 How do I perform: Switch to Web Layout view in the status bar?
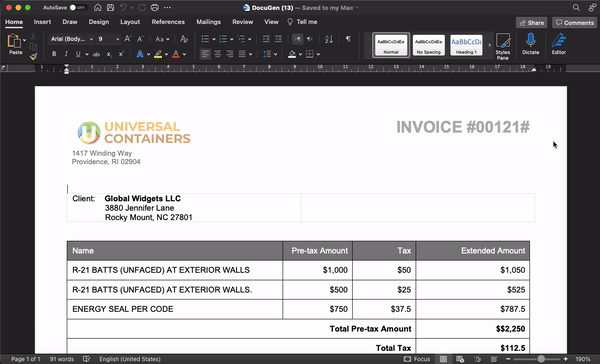click(460, 359)
